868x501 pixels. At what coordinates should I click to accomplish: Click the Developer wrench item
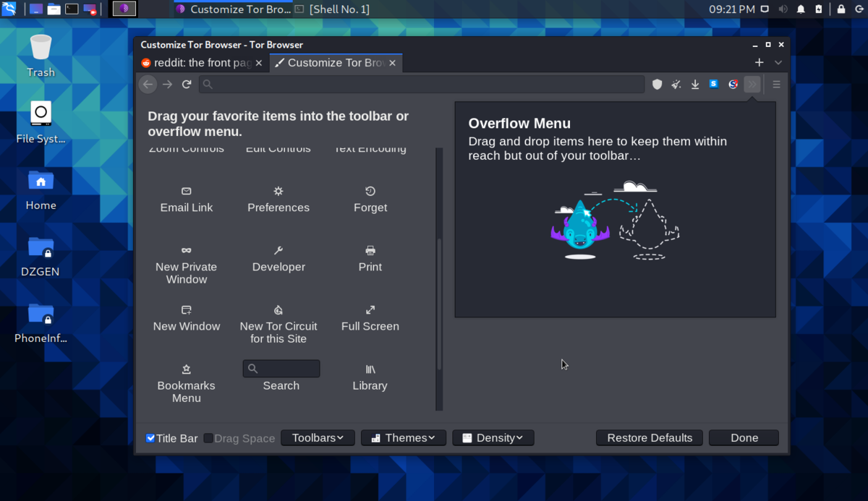[x=278, y=259]
